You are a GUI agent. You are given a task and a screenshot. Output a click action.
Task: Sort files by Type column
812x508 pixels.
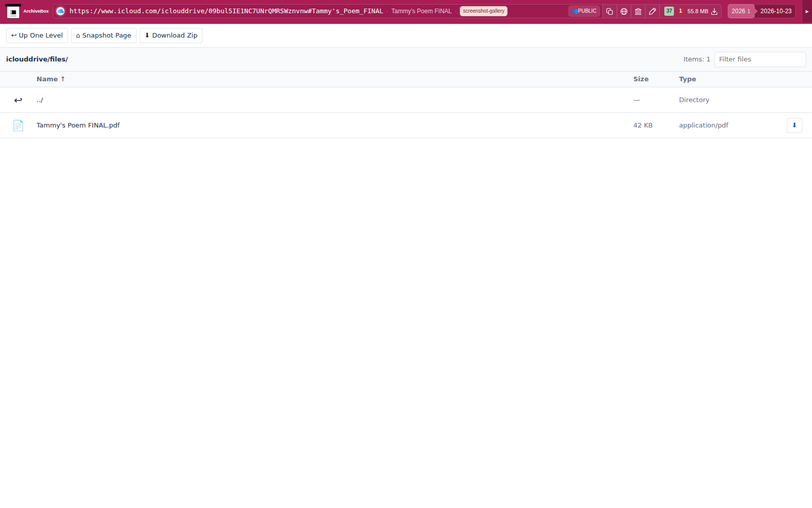click(688, 79)
